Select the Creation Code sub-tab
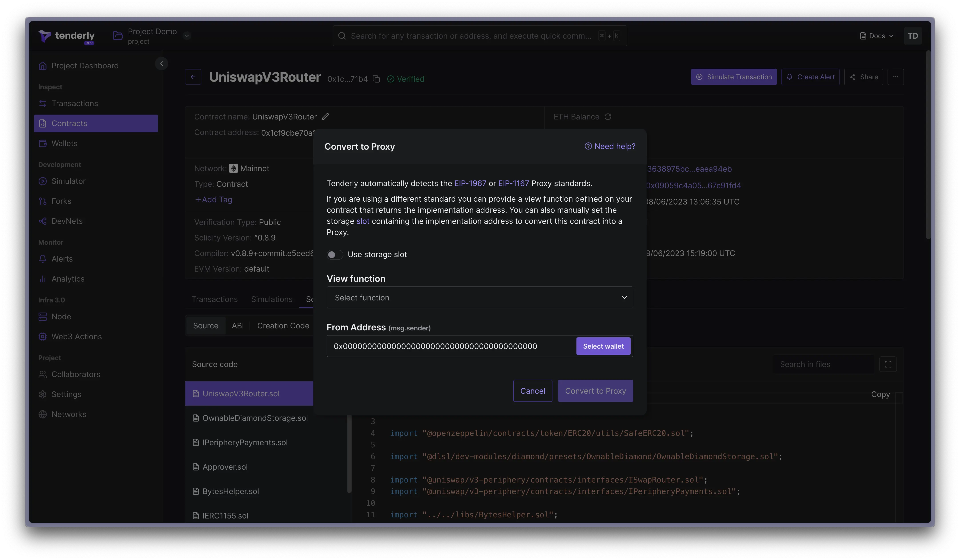The image size is (960, 560). tap(283, 326)
